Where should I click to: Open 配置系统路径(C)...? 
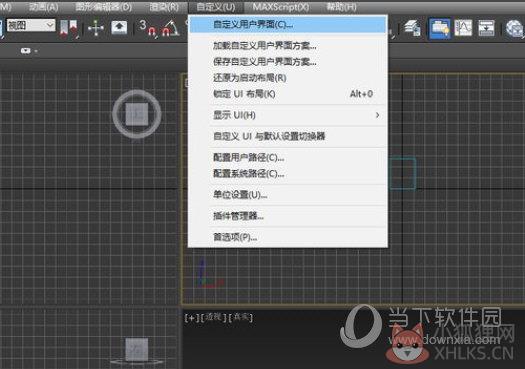(288, 173)
